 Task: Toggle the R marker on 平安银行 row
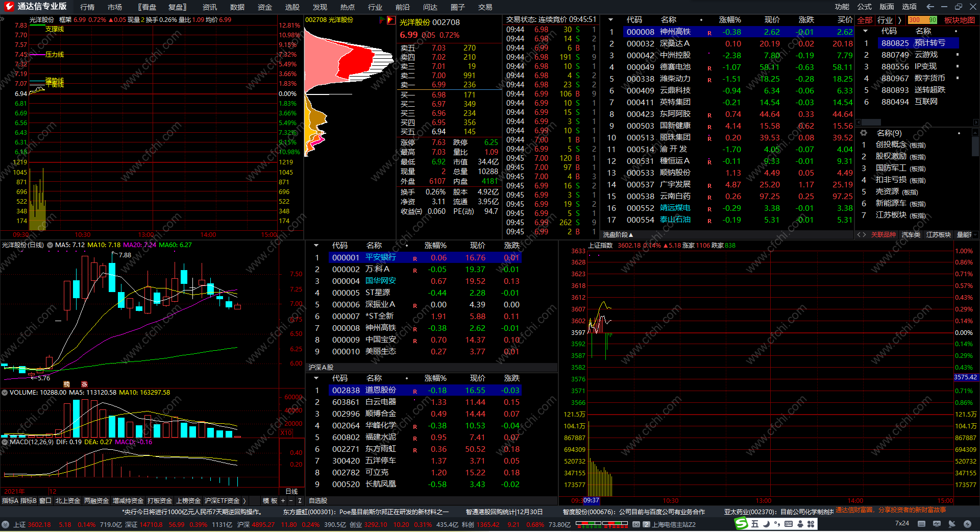pyautogui.click(x=415, y=259)
